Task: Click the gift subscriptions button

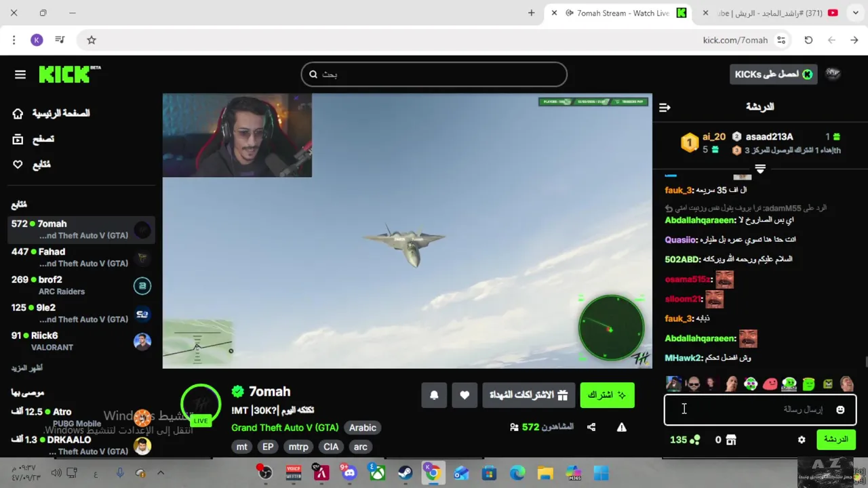Action: click(529, 395)
